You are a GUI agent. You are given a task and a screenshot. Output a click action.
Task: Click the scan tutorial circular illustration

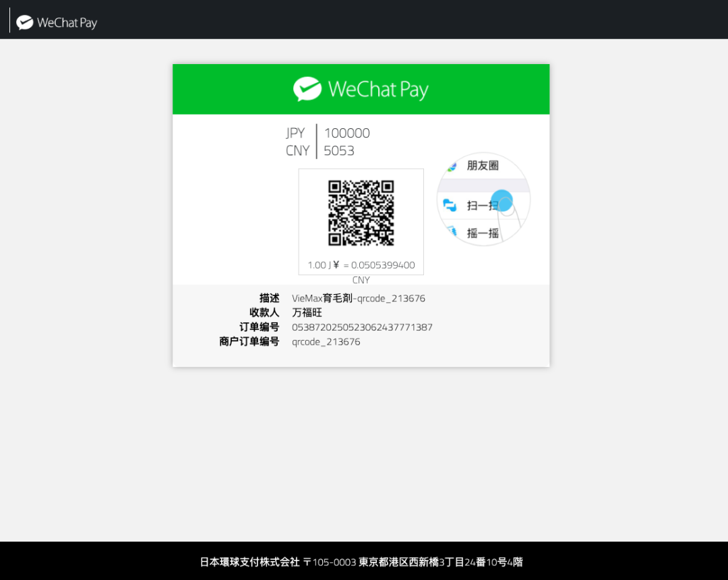coord(483,199)
